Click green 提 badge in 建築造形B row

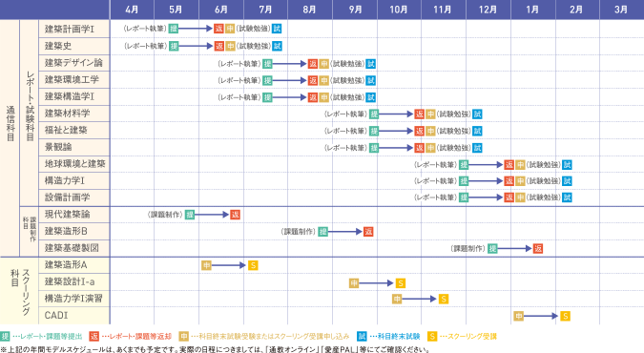tap(323, 232)
